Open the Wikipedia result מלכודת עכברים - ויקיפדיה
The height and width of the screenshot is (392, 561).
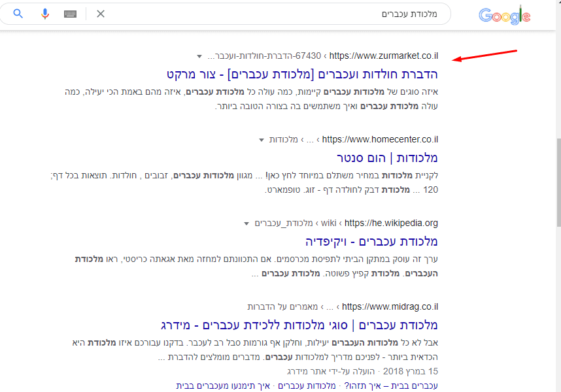[371, 242]
